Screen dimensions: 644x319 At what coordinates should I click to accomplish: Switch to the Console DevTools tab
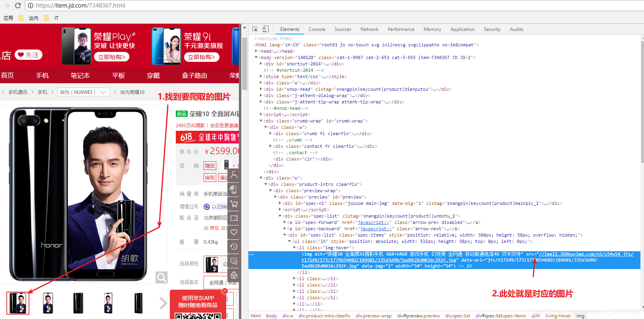click(317, 29)
